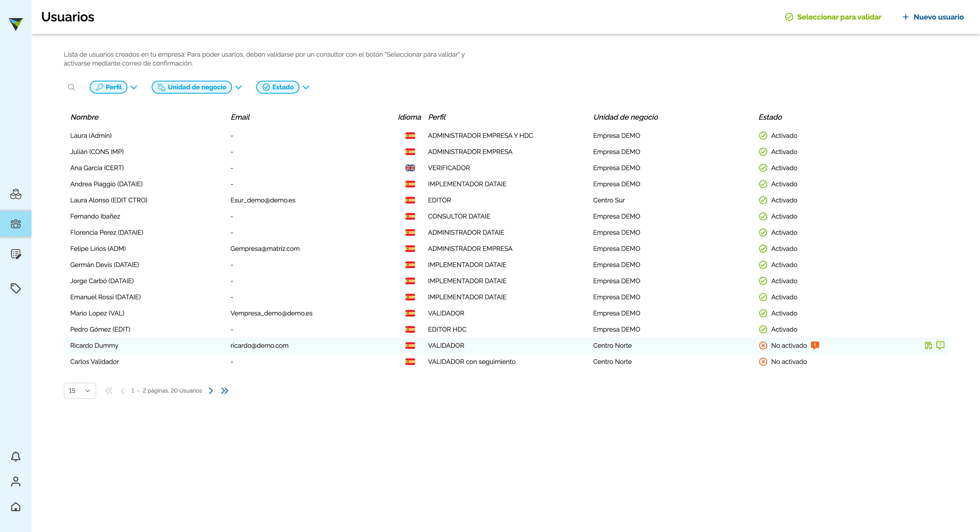Image resolution: width=980 pixels, height=532 pixels.
Task: Click the Perfil column header
Action: (437, 117)
